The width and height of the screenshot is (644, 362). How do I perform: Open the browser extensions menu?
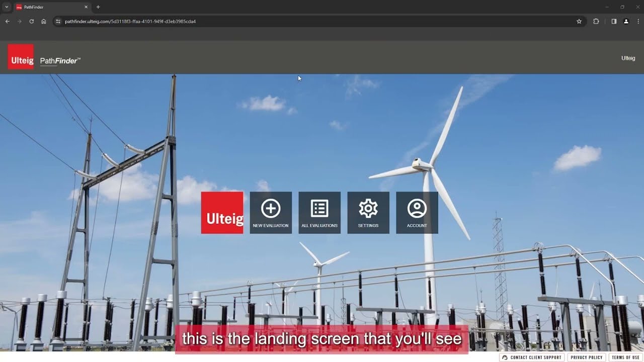click(596, 22)
